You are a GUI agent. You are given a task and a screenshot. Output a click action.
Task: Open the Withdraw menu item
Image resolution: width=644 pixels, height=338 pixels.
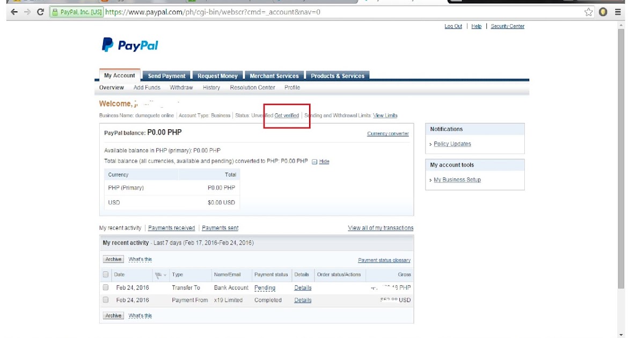(181, 87)
